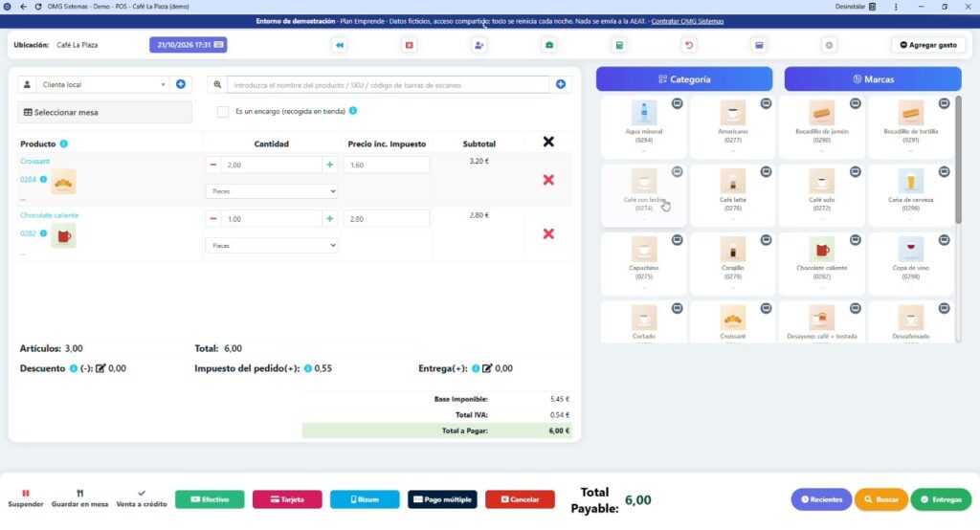
Task: Remove Chocolate caliente row with red X
Action: pyautogui.click(x=548, y=233)
